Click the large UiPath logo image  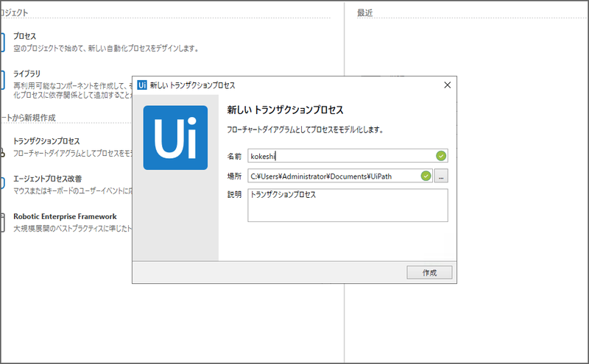click(x=175, y=138)
